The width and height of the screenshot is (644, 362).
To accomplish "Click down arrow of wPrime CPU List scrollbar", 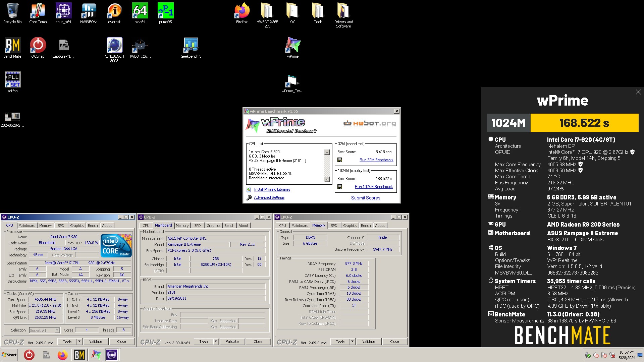I will (x=327, y=179).
